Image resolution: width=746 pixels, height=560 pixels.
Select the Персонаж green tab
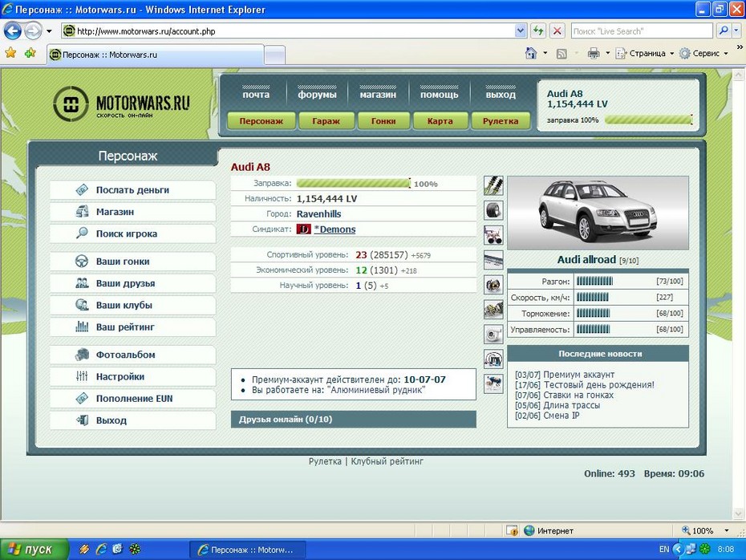(x=262, y=121)
